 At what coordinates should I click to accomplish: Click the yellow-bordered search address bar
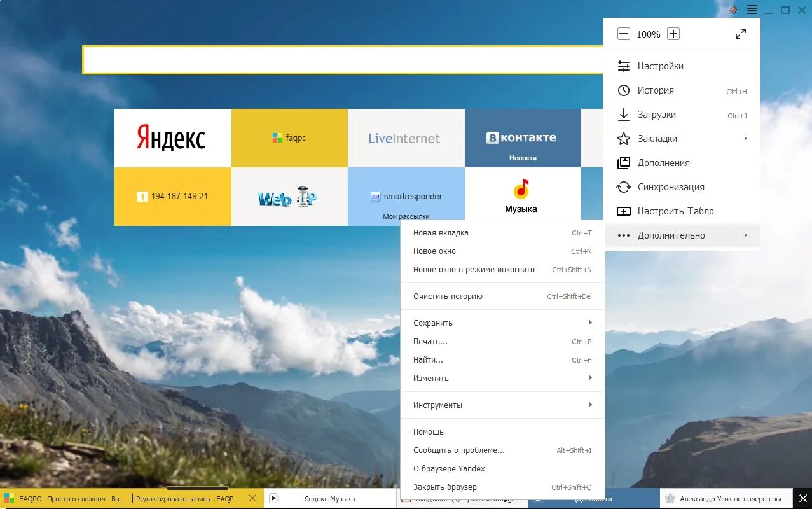(x=343, y=60)
